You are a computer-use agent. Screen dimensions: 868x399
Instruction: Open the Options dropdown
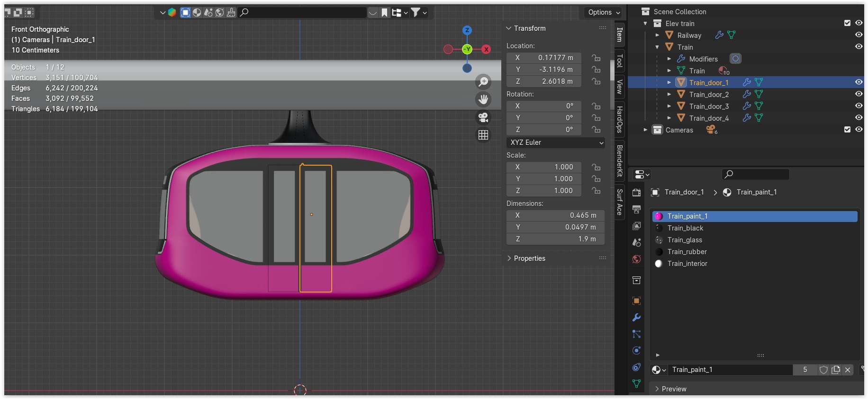click(x=604, y=12)
